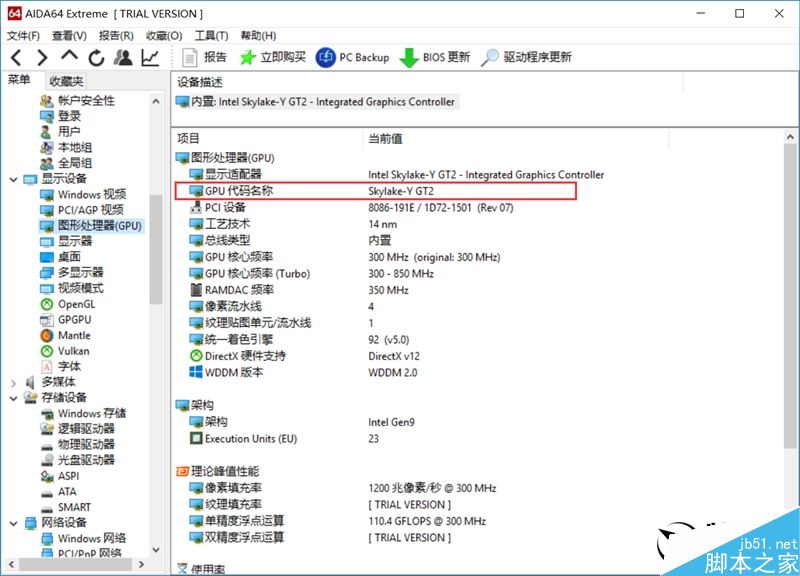Click the Execution Units (EU) row
Image resolution: width=800 pixels, height=576 pixels.
click(284, 439)
